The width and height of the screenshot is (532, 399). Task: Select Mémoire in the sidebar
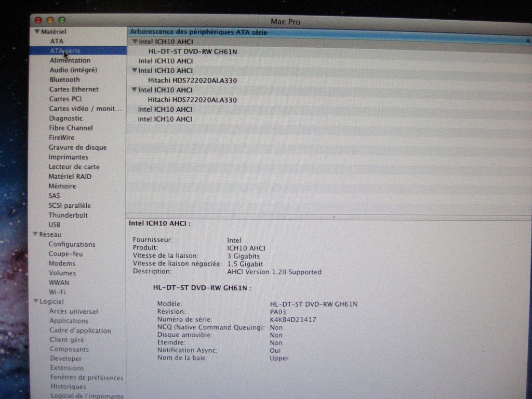tap(62, 186)
